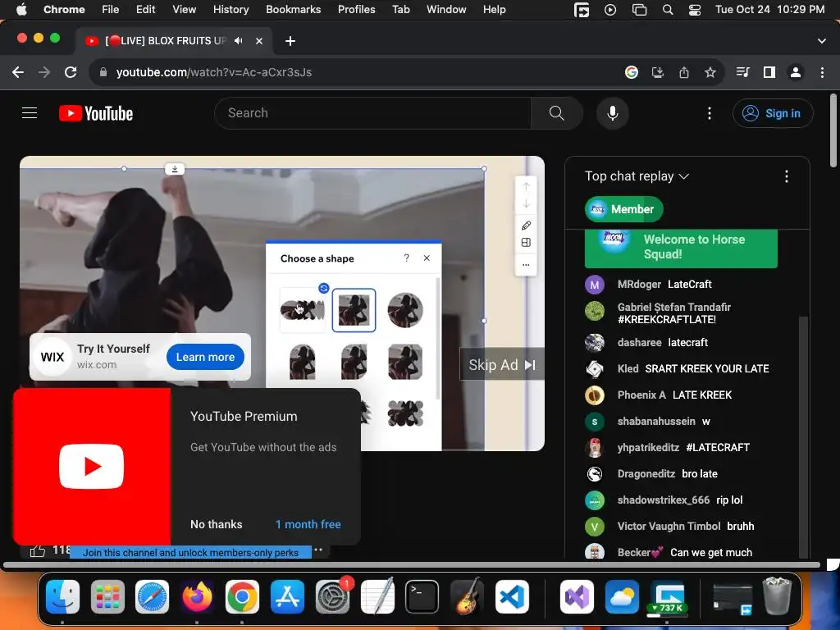Go to YouTube home via logo
The height and width of the screenshot is (630, 840).
[96, 113]
